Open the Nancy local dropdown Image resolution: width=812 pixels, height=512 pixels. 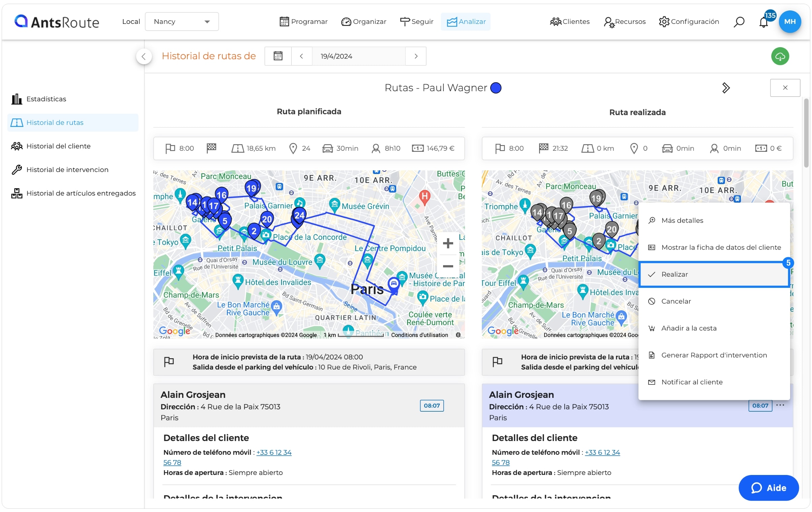[182, 22]
